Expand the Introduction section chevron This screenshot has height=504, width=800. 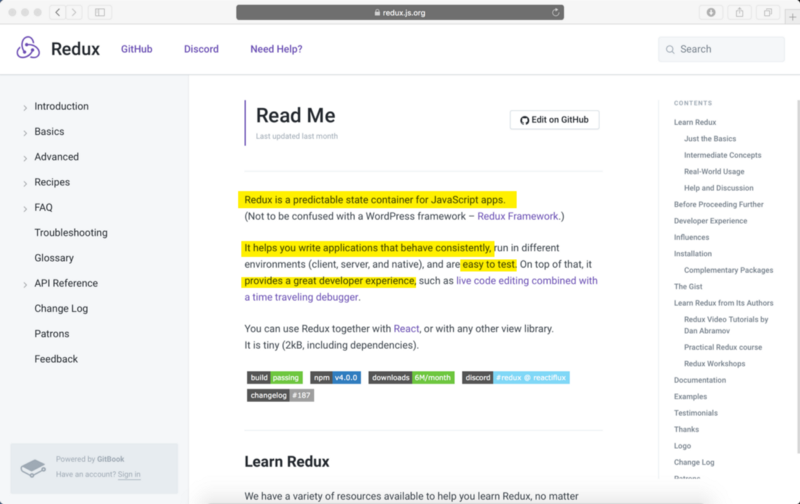pyautogui.click(x=25, y=108)
